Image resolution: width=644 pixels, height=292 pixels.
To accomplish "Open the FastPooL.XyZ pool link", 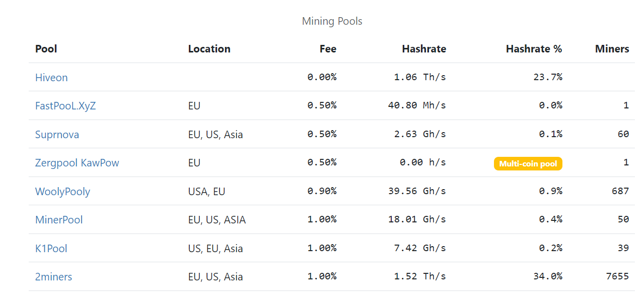I will (x=65, y=106).
